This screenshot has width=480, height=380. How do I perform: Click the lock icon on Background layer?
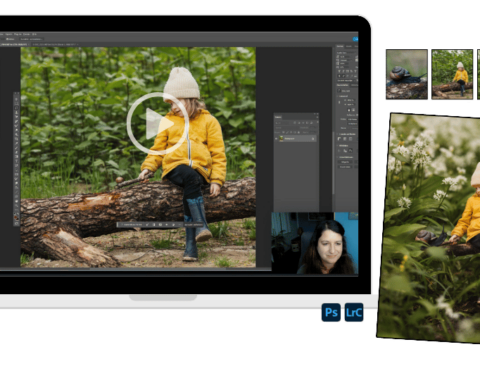pyautogui.click(x=313, y=138)
